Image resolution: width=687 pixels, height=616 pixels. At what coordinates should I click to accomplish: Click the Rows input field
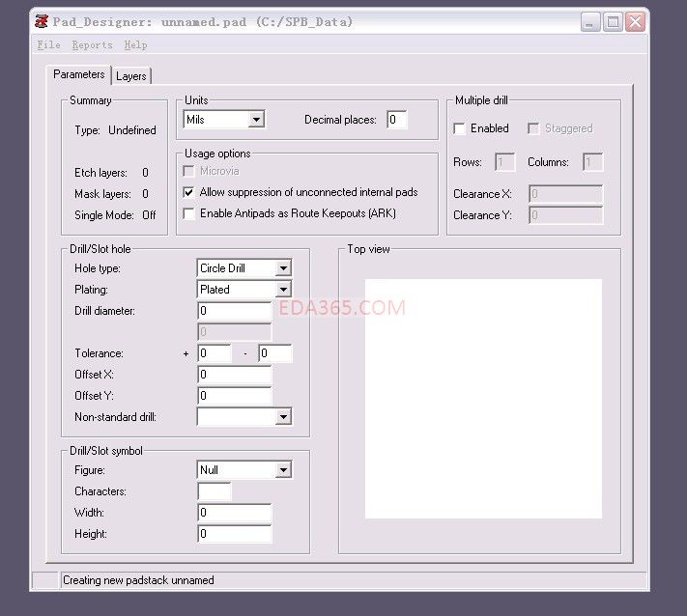(x=504, y=162)
